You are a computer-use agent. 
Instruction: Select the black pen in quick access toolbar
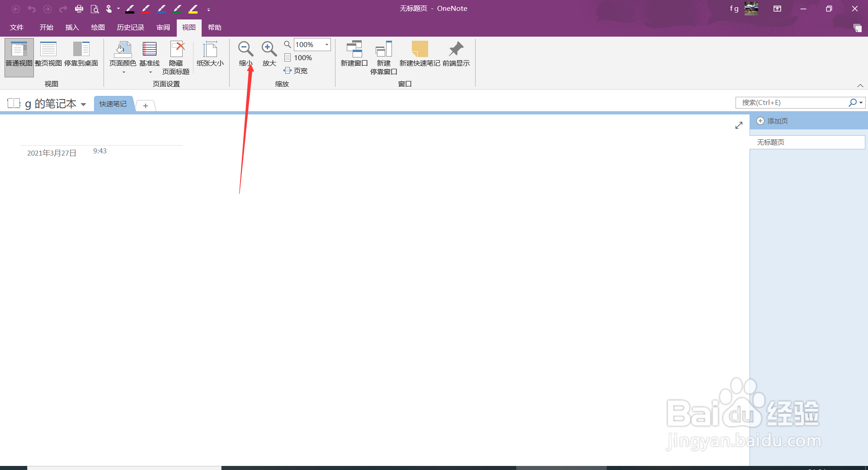click(130, 9)
